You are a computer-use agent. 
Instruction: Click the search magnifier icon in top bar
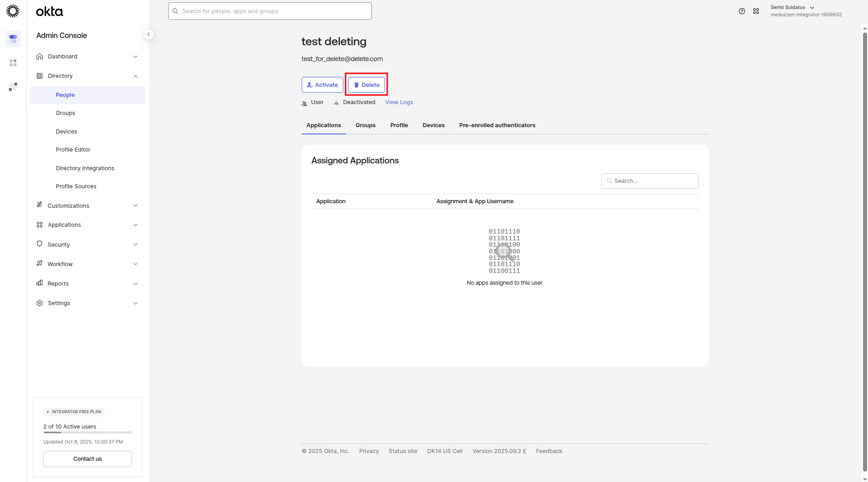(175, 11)
